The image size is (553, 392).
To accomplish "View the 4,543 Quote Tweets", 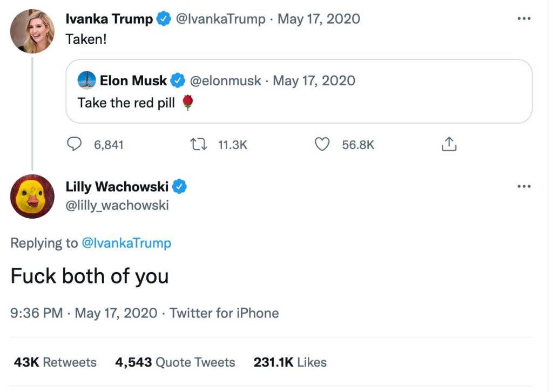I will [x=175, y=362].
